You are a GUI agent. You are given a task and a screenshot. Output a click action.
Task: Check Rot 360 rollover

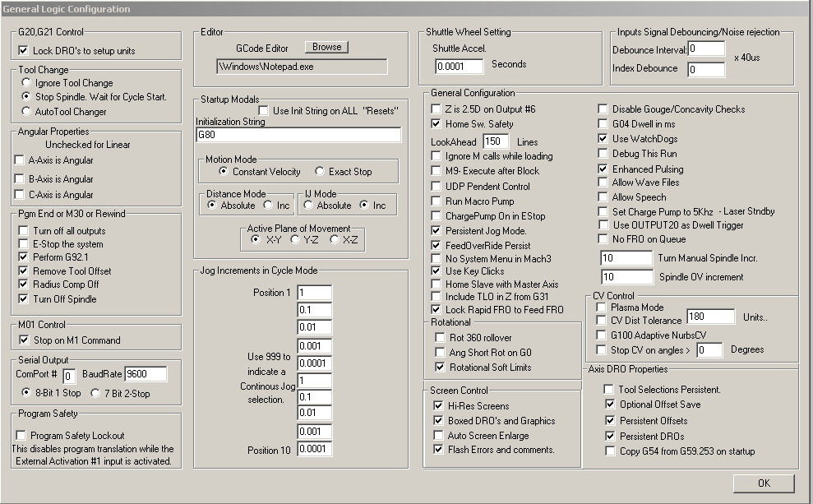440,338
